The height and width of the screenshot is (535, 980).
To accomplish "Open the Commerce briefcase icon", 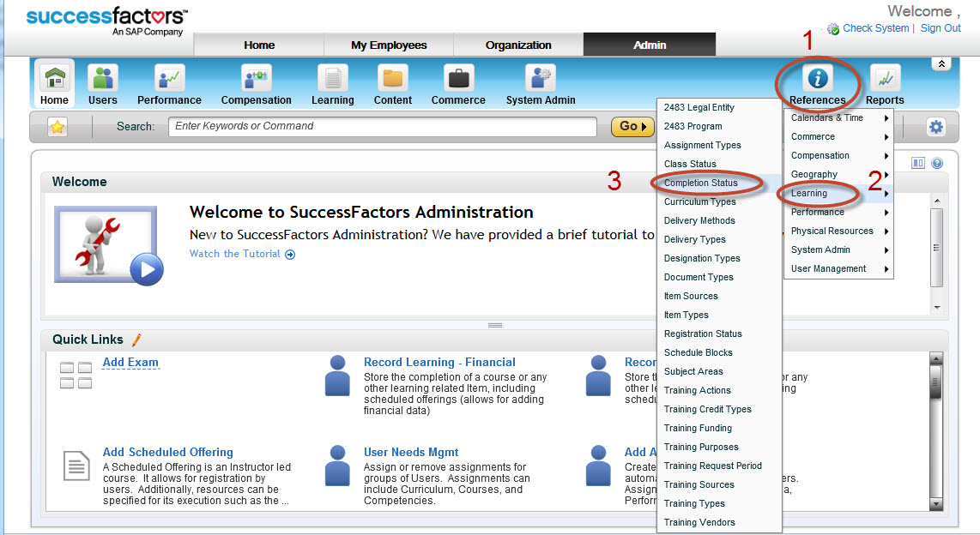I will [458, 79].
